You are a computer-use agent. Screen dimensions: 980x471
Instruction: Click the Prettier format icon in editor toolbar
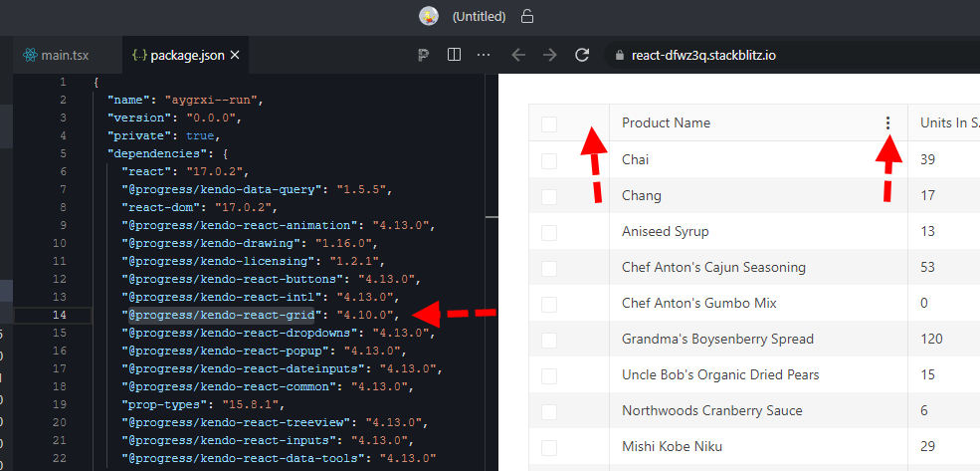click(425, 55)
